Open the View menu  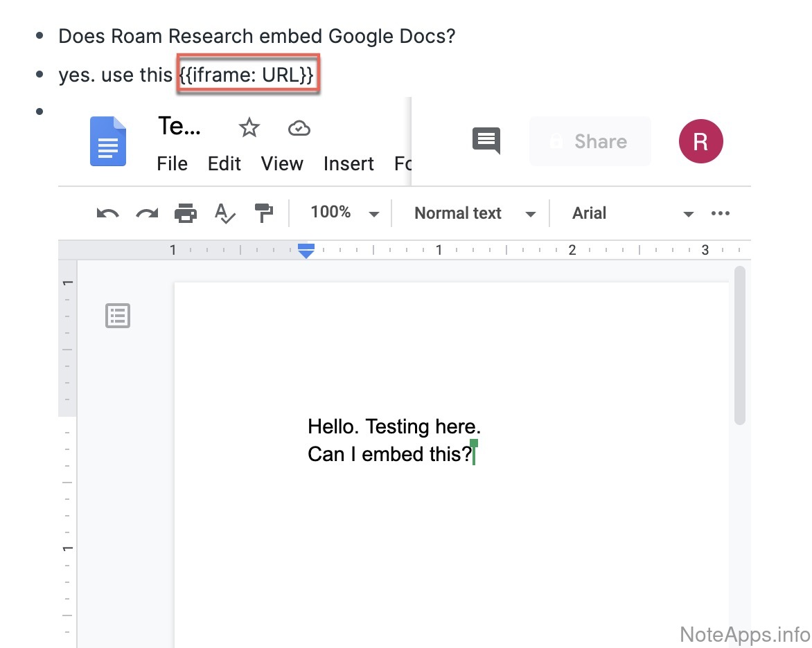pyautogui.click(x=282, y=164)
